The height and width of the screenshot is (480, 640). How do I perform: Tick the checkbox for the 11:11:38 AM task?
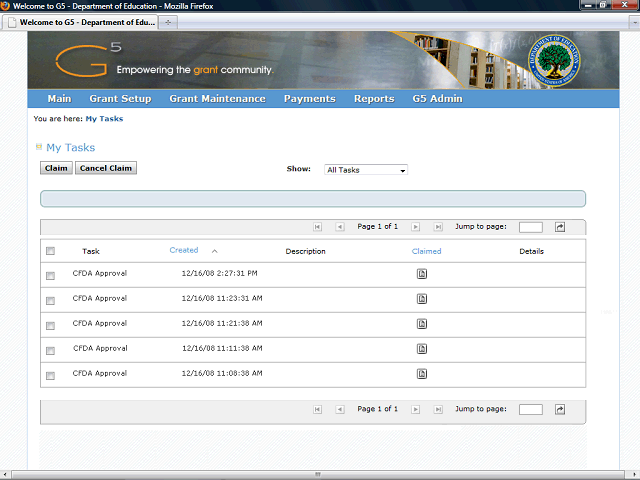(50, 350)
